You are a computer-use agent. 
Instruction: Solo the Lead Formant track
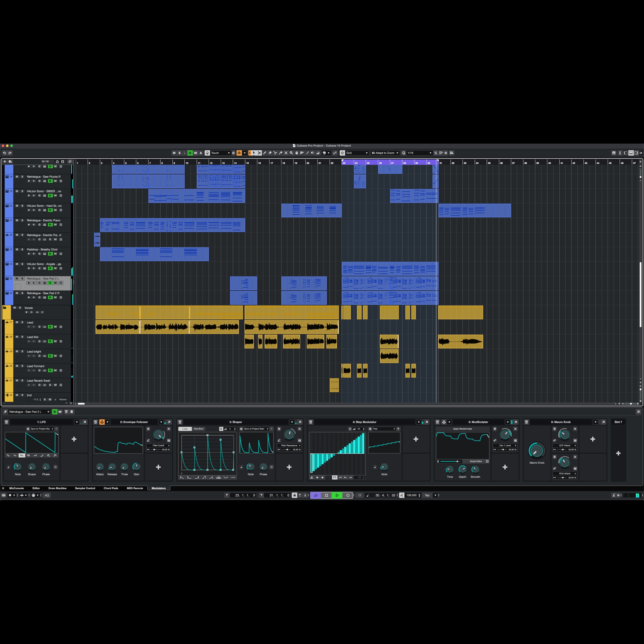[22, 366]
